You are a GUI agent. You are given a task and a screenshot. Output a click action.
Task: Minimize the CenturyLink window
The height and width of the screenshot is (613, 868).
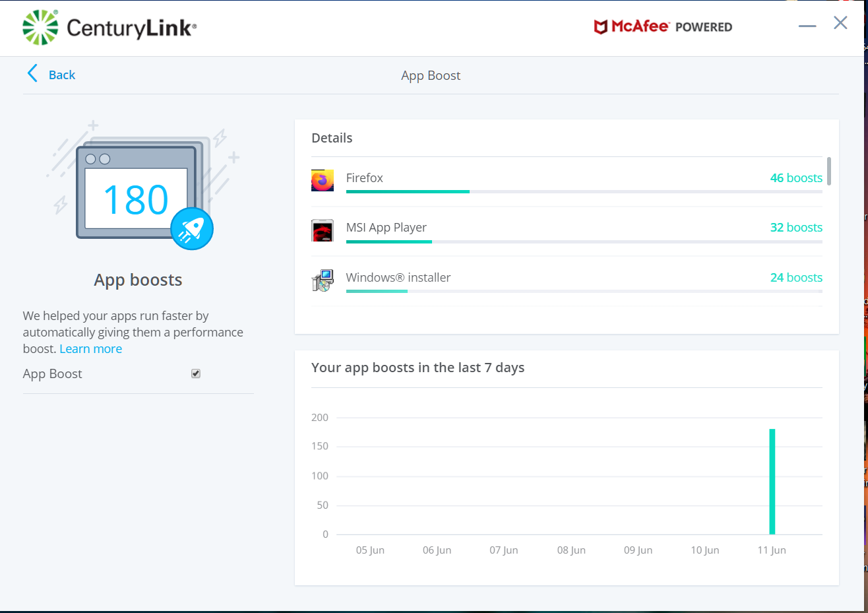[x=807, y=26]
